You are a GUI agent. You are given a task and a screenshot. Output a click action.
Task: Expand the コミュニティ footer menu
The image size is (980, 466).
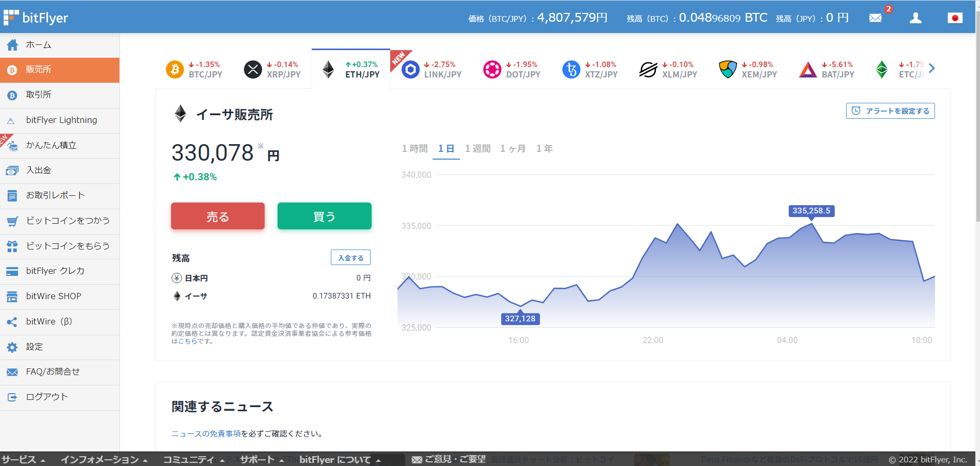[193, 459]
